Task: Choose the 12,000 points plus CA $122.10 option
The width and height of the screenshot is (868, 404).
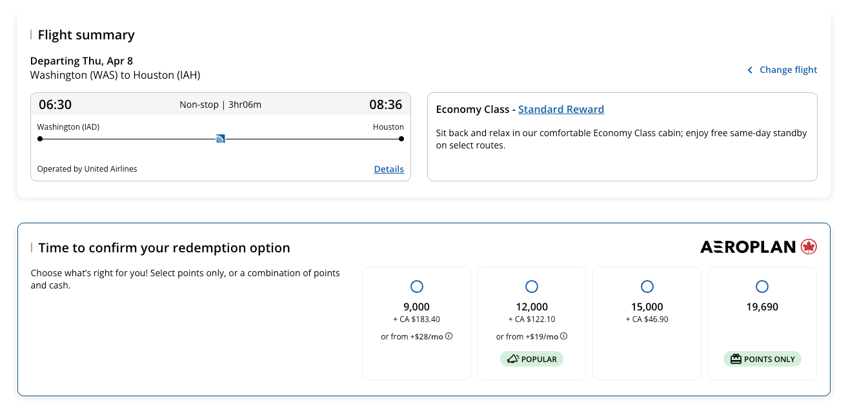Action: [531, 286]
